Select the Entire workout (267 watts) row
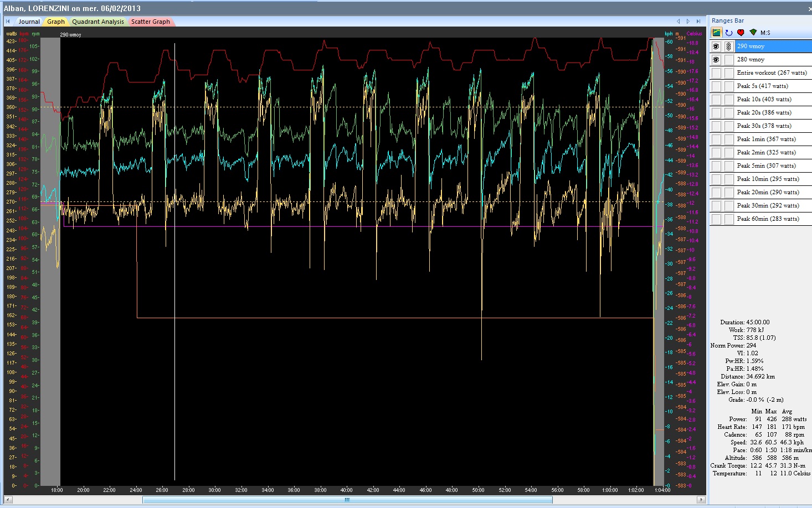812x508 pixels. (773, 73)
